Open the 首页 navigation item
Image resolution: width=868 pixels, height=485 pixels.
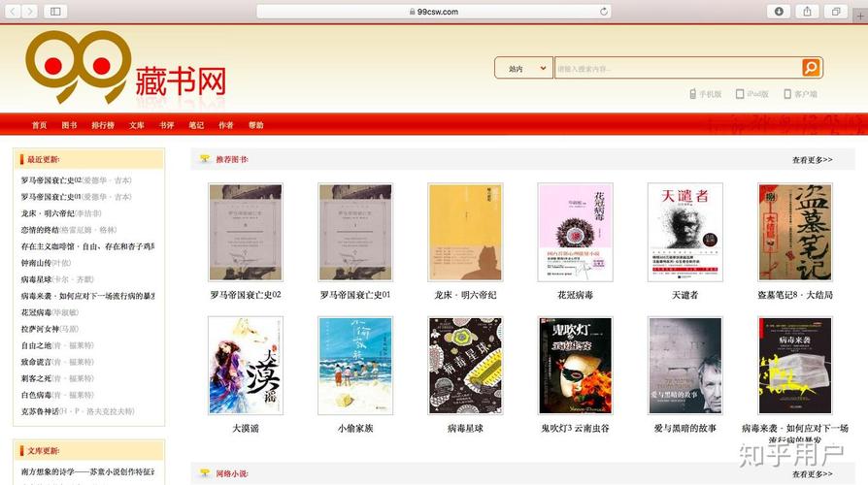point(39,125)
